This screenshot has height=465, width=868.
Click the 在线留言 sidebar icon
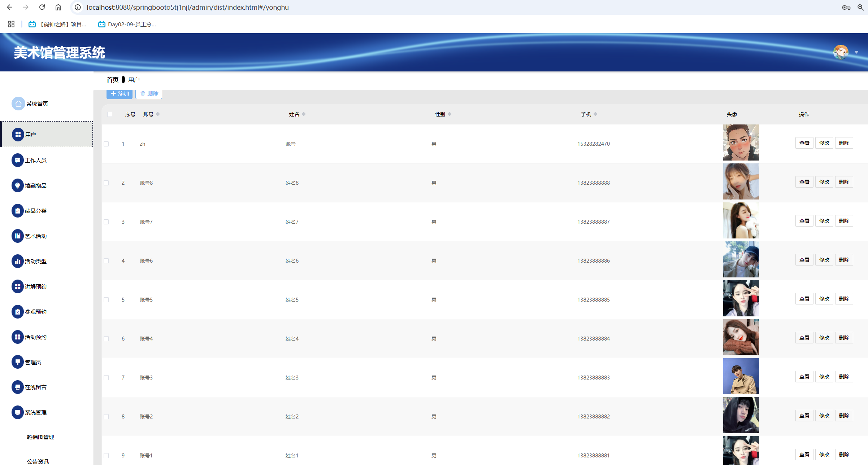click(17, 387)
